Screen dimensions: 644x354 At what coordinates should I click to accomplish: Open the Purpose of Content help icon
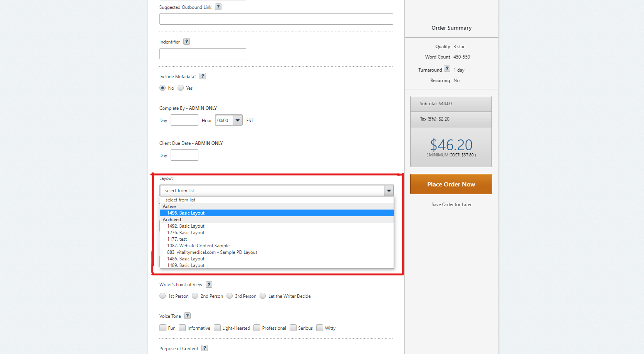205,348
